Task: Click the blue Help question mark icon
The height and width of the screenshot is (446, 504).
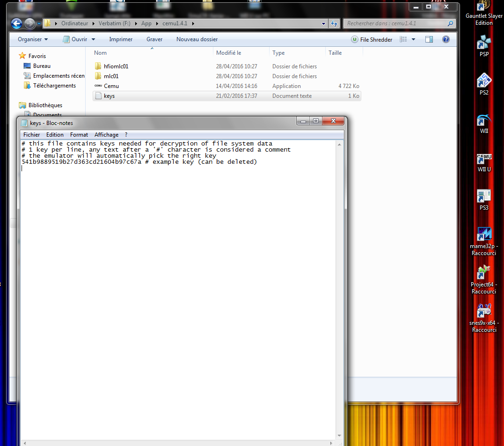Action: (x=446, y=39)
